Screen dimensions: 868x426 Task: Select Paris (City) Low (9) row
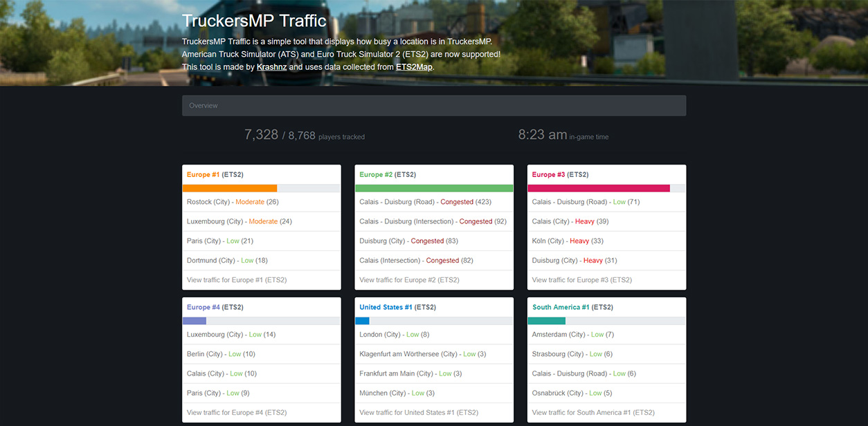click(262, 393)
